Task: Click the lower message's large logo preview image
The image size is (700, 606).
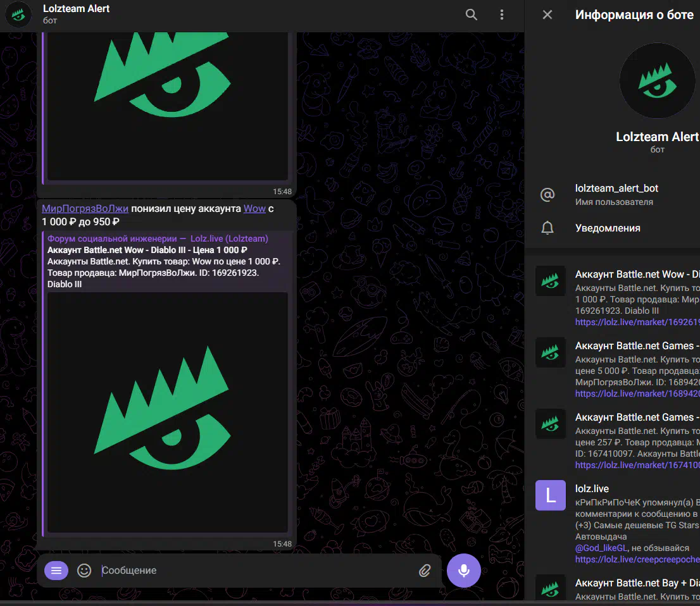Action: click(x=168, y=412)
